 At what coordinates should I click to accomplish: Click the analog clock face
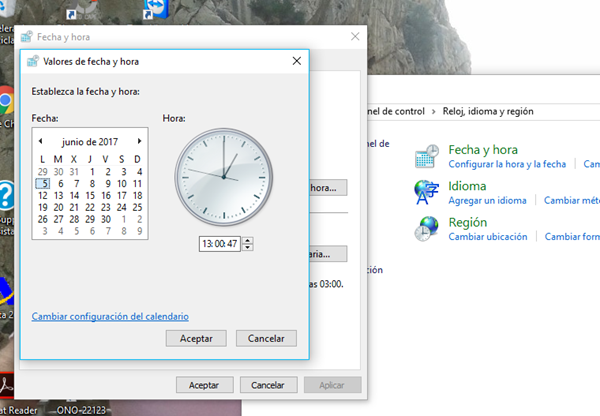point(224,177)
